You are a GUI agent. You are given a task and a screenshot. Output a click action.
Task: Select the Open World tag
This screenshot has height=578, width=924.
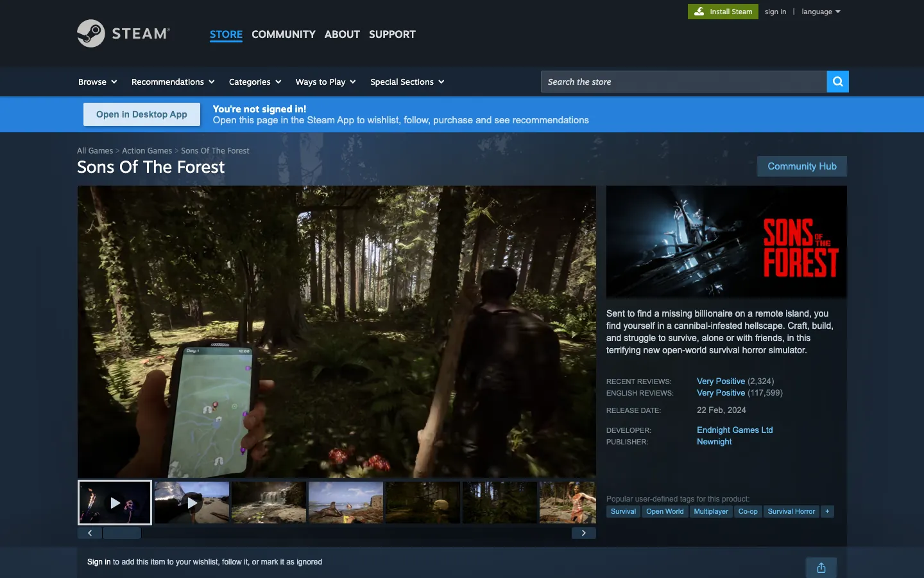665,511
